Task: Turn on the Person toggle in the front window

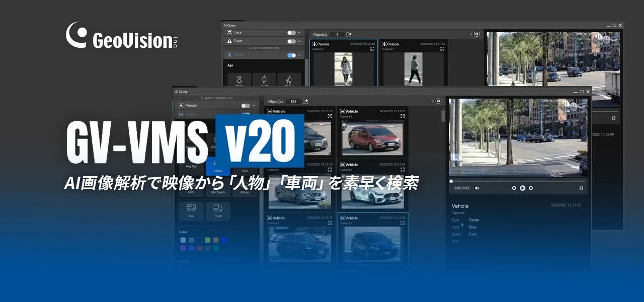Action: pos(246,106)
